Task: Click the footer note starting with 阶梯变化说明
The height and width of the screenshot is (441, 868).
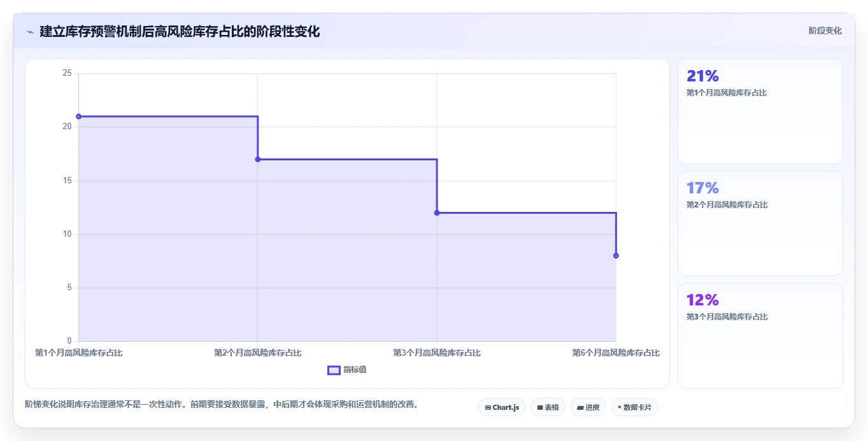Action: 222,404
